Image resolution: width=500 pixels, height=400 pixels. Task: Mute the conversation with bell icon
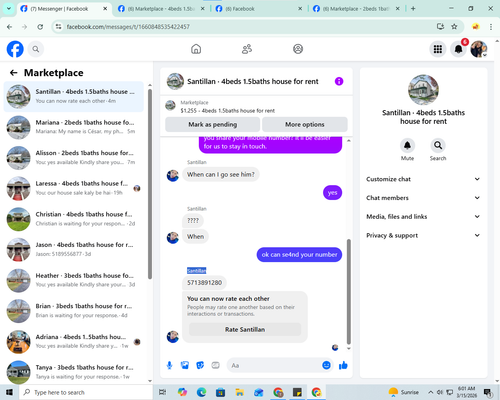(407, 146)
